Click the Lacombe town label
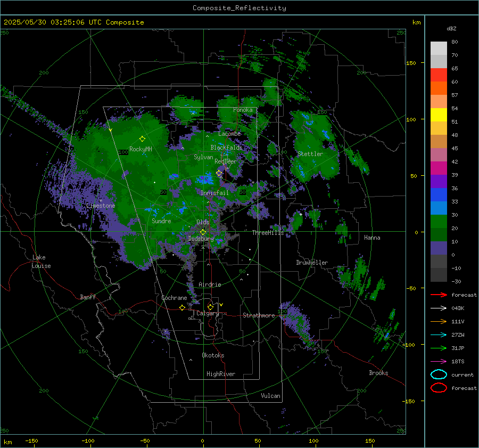Image resolution: width=479 pixels, height=448 pixels. [x=229, y=134]
